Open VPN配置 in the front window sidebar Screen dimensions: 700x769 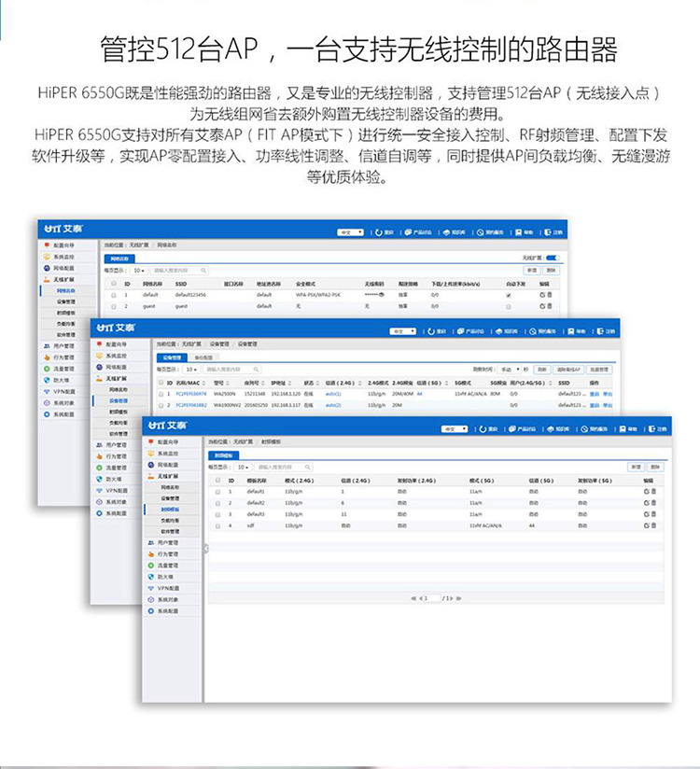[166, 589]
